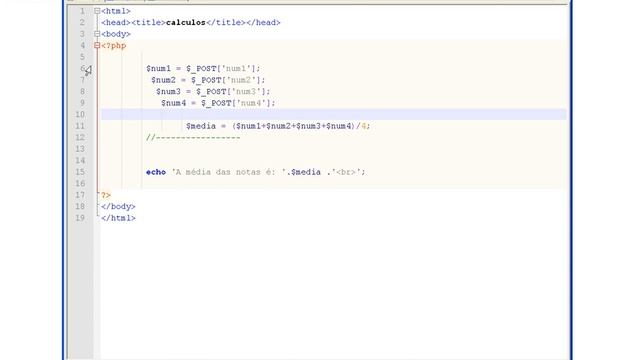Click the '</body>' closing tag

[x=118, y=207]
